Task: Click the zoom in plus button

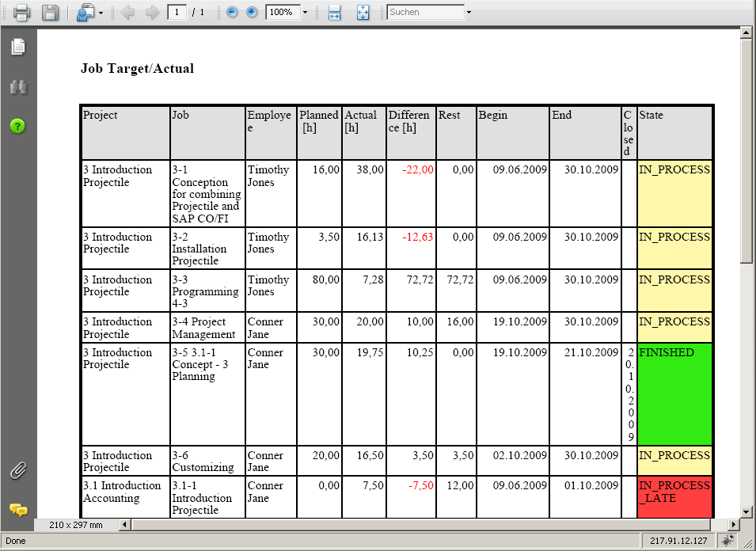Action: (x=252, y=13)
